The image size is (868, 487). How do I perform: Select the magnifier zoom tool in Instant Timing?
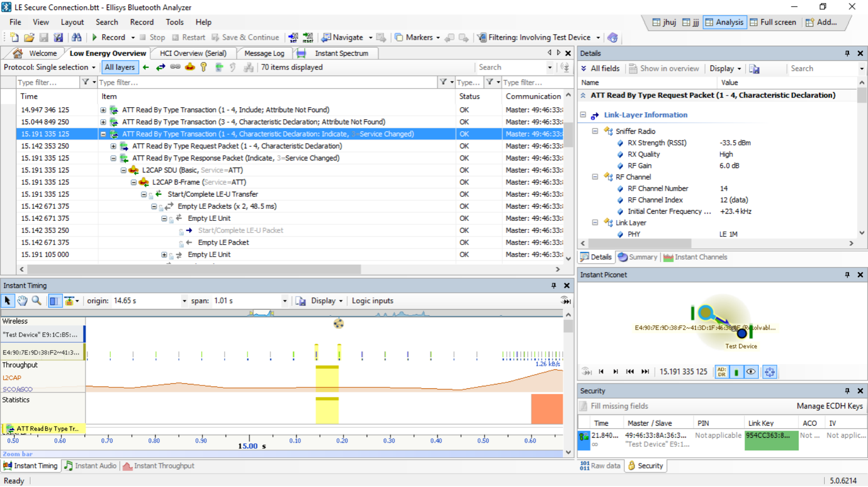36,301
